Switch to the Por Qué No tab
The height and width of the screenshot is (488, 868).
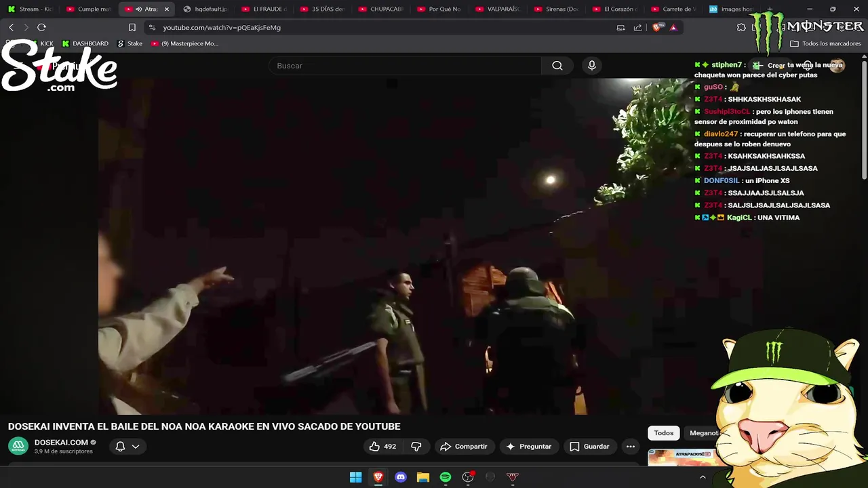point(439,9)
